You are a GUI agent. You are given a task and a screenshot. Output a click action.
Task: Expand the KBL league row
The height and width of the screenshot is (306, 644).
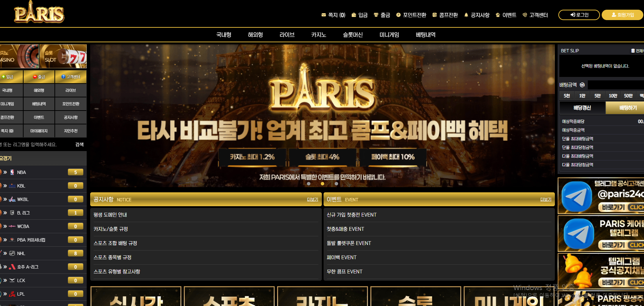[x=43, y=186]
